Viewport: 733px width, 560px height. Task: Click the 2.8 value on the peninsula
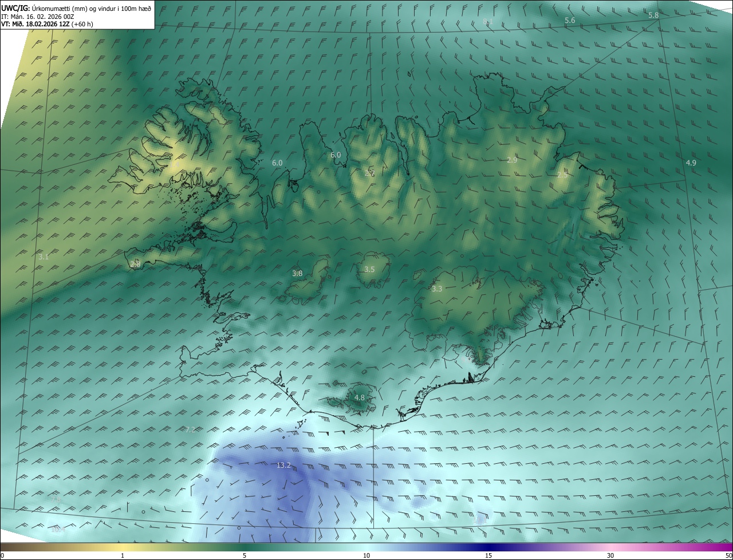pyautogui.click(x=135, y=265)
